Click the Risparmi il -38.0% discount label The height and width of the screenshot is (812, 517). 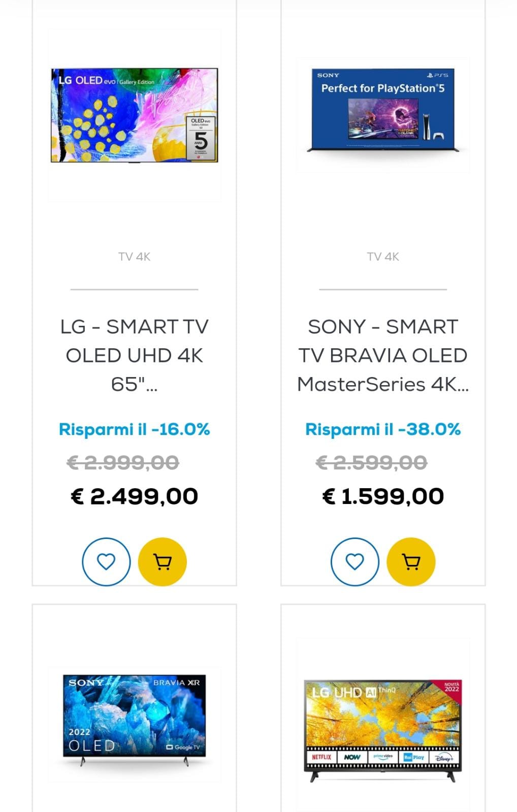pos(383,429)
